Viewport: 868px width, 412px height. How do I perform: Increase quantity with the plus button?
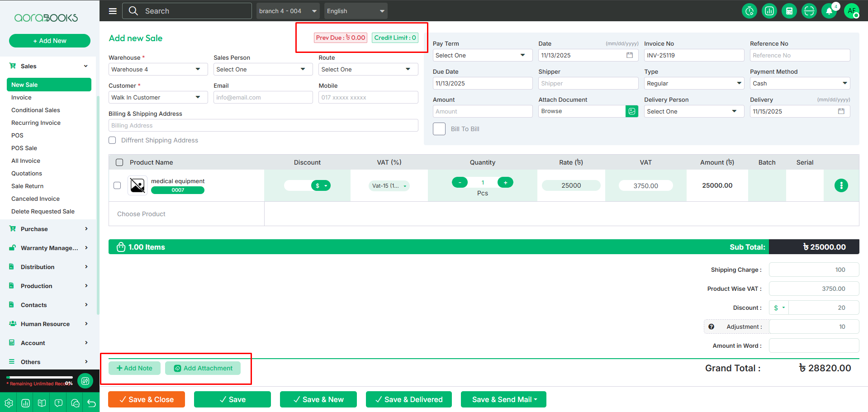point(505,182)
